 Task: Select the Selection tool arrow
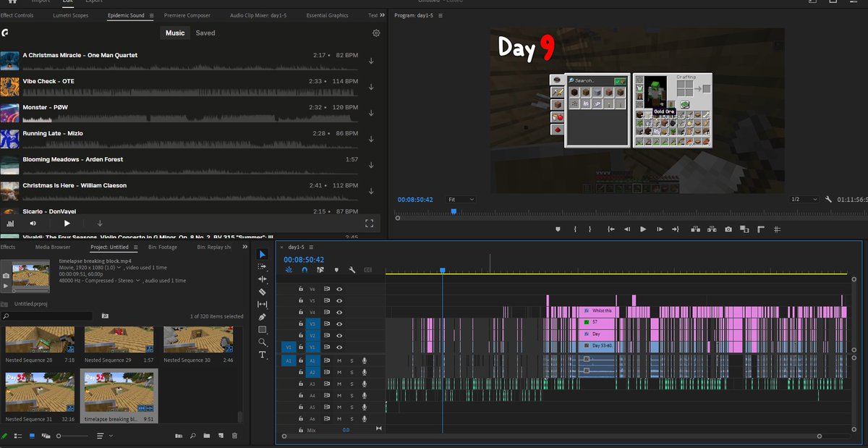click(x=262, y=254)
